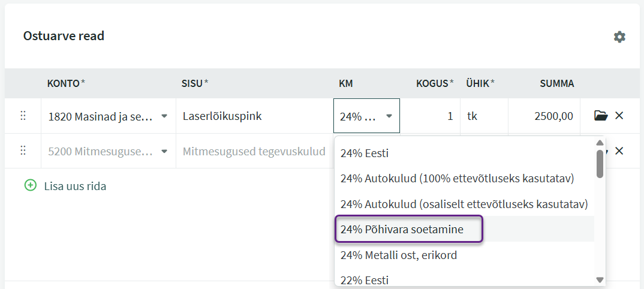644x289 pixels.
Task: Remove the second row with its X icon
Action: [619, 151]
